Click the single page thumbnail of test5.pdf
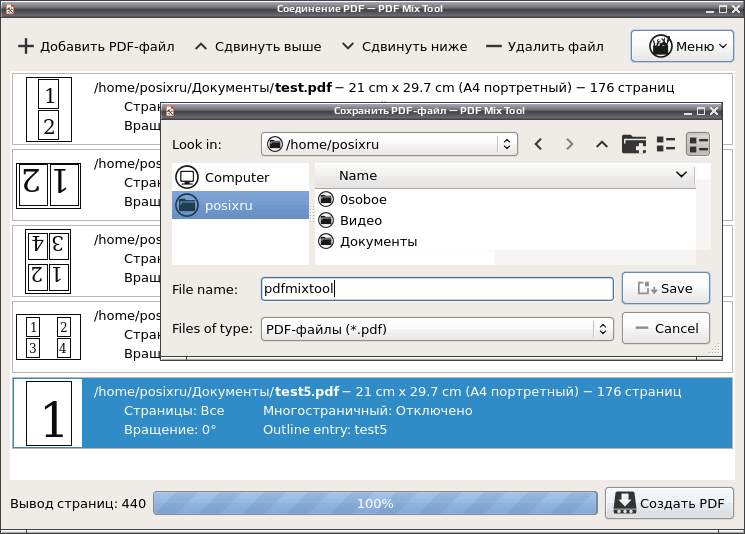The image size is (745, 534). (x=49, y=413)
